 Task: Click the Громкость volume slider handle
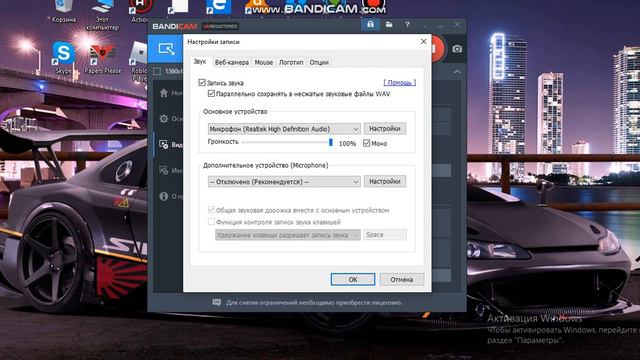coord(331,142)
